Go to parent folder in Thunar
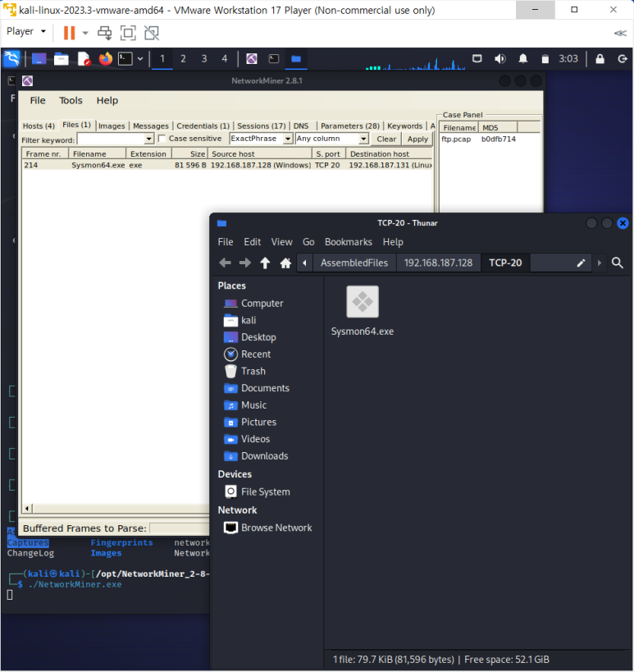The image size is (634, 672). (x=265, y=263)
